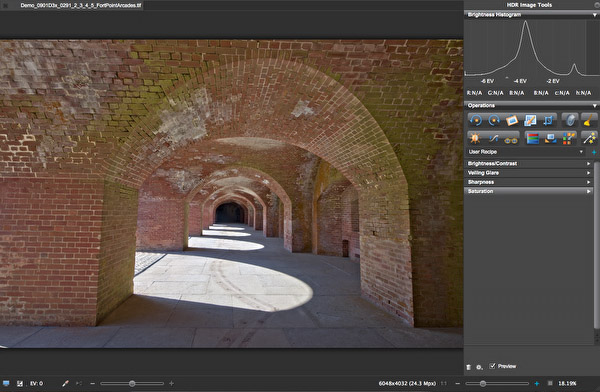Open the tone curve icon
Image resolution: width=600 pixels, height=392 pixels.
click(494, 138)
